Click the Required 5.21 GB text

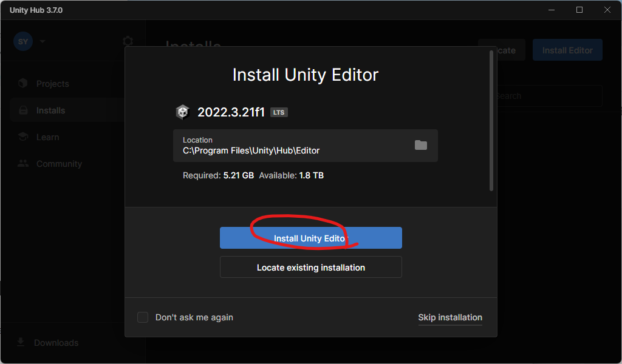pyautogui.click(x=218, y=175)
